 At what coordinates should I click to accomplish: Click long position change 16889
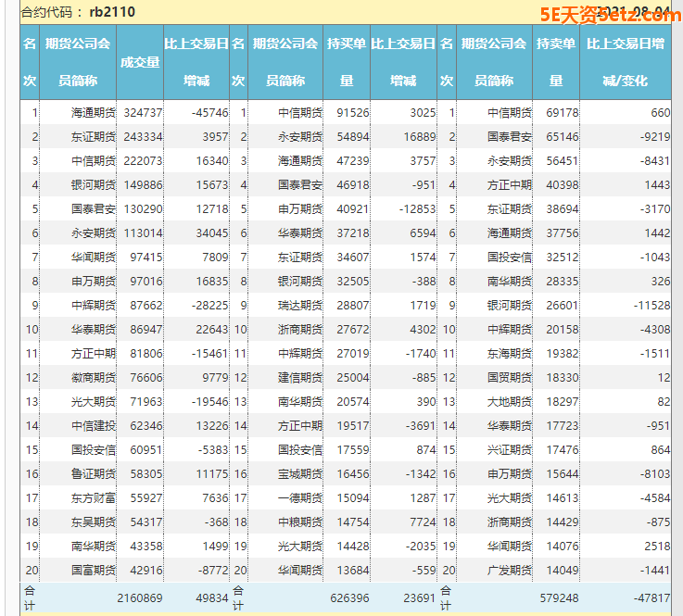pyautogui.click(x=420, y=137)
